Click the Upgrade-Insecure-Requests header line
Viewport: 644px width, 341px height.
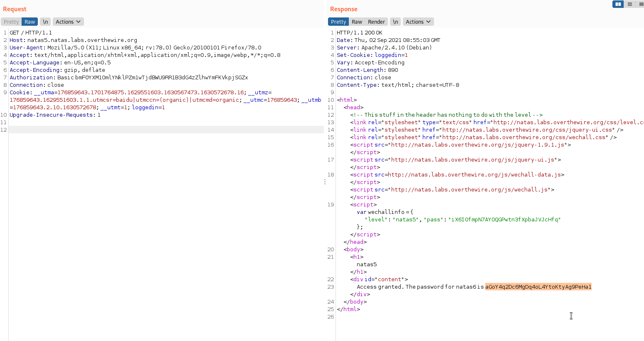coord(55,115)
